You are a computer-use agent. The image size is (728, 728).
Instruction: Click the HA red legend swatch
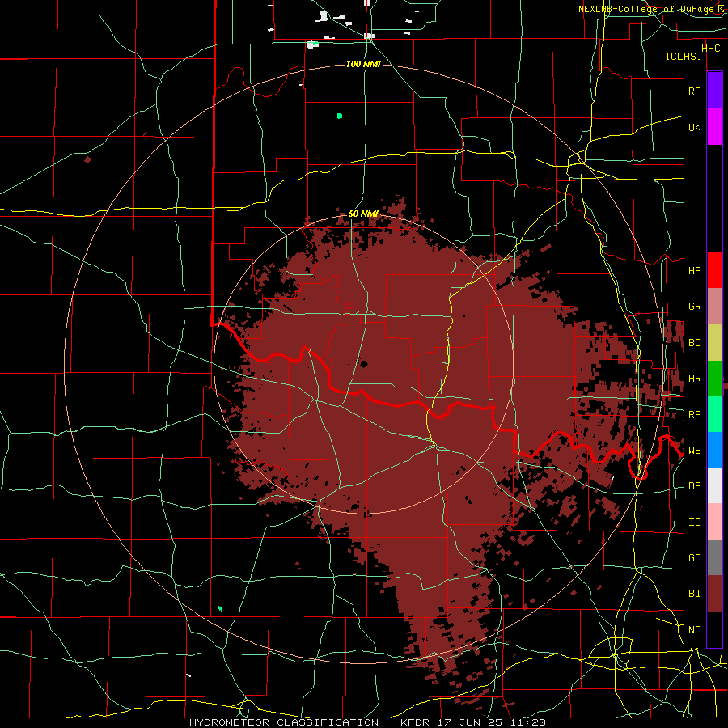[x=714, y=270]
